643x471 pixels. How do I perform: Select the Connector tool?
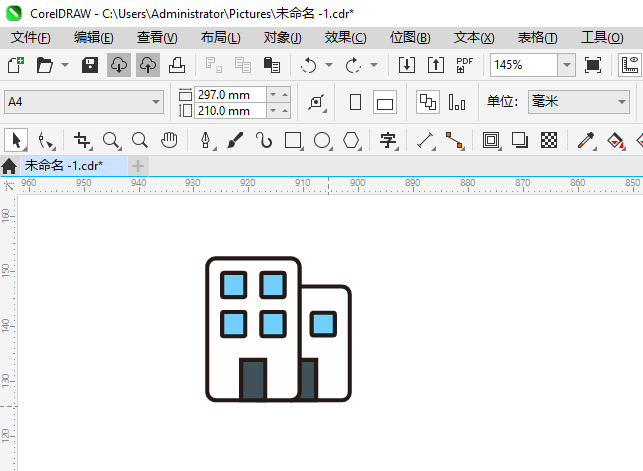[x=455, y=141]
